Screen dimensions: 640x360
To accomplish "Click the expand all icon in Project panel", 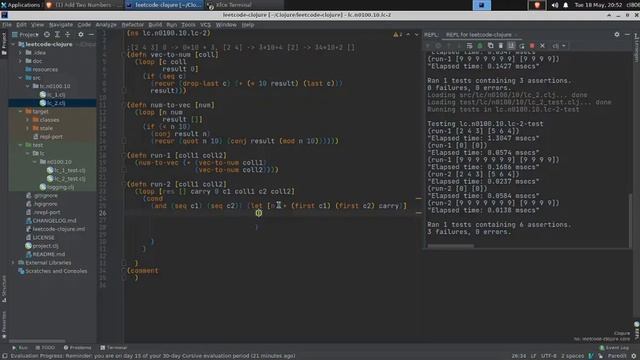I will (57, 35).
